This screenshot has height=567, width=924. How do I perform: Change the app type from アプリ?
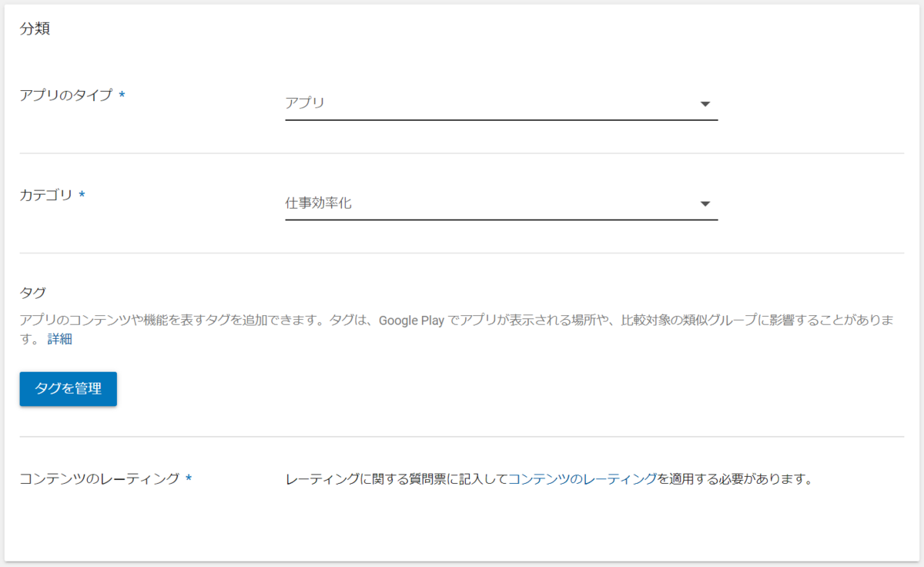coord(500,102)
